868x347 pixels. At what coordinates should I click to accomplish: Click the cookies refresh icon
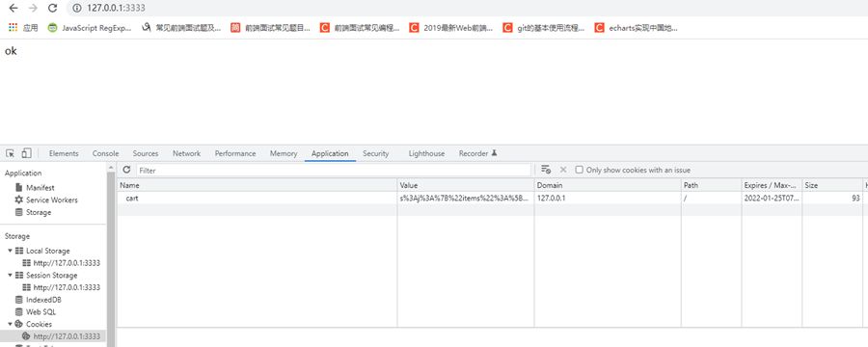point(126,170)
